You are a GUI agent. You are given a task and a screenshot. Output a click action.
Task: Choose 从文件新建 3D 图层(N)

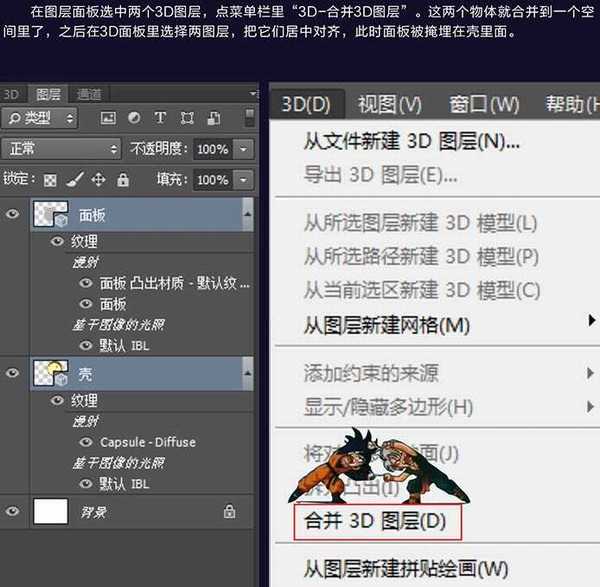[411, 141]
